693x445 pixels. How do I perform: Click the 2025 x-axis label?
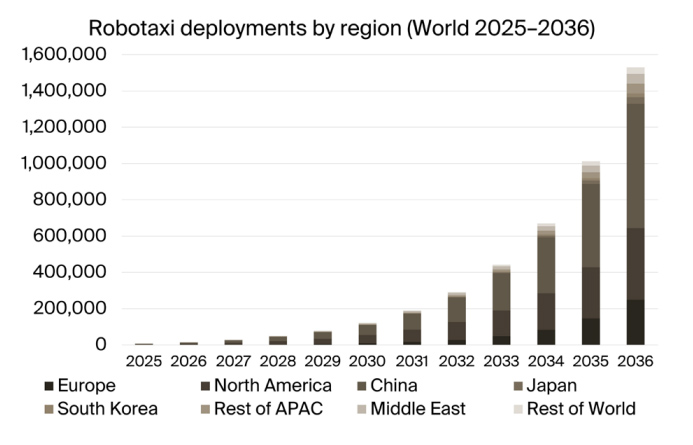144,361
